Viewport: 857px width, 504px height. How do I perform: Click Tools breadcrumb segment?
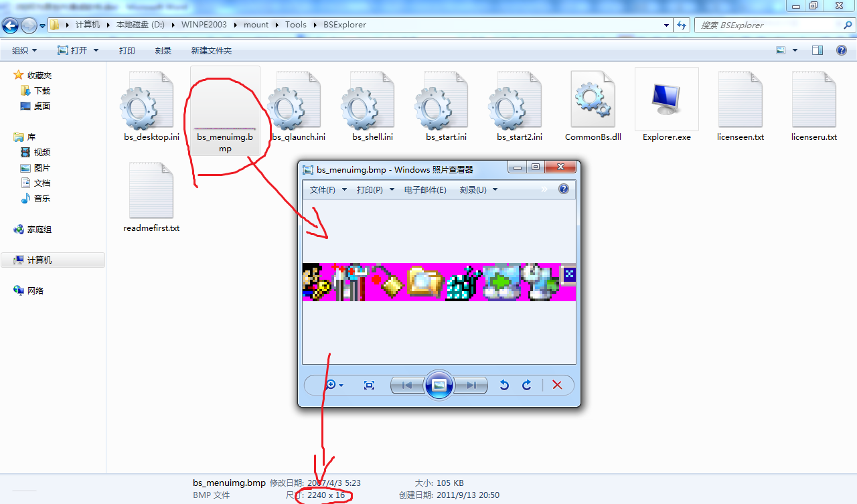(295, 25)
